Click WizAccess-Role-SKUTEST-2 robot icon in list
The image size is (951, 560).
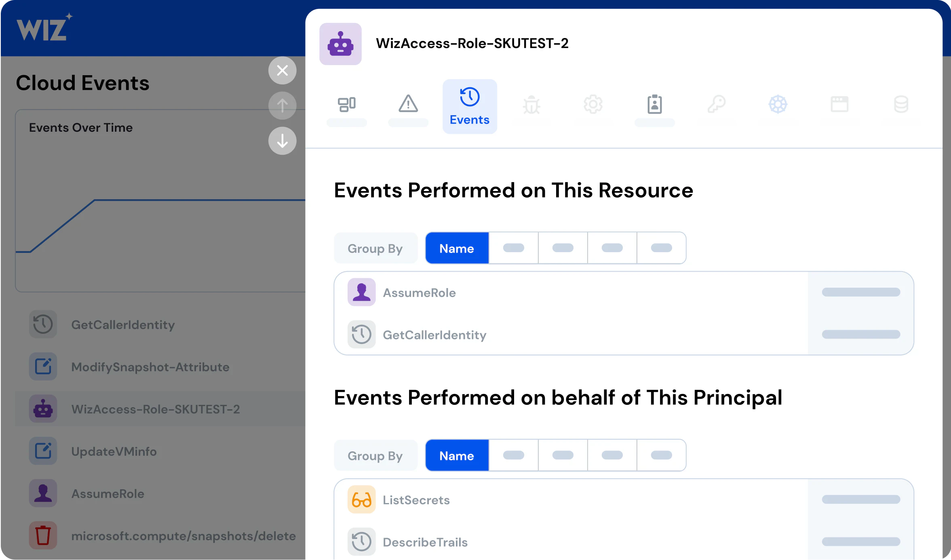(x=43, y=409)
